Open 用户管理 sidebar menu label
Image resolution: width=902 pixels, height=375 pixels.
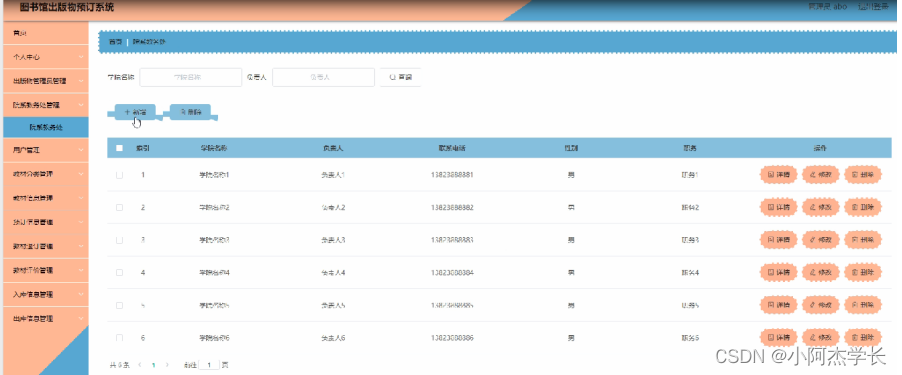pyautogui.click(x=26, y=150)
